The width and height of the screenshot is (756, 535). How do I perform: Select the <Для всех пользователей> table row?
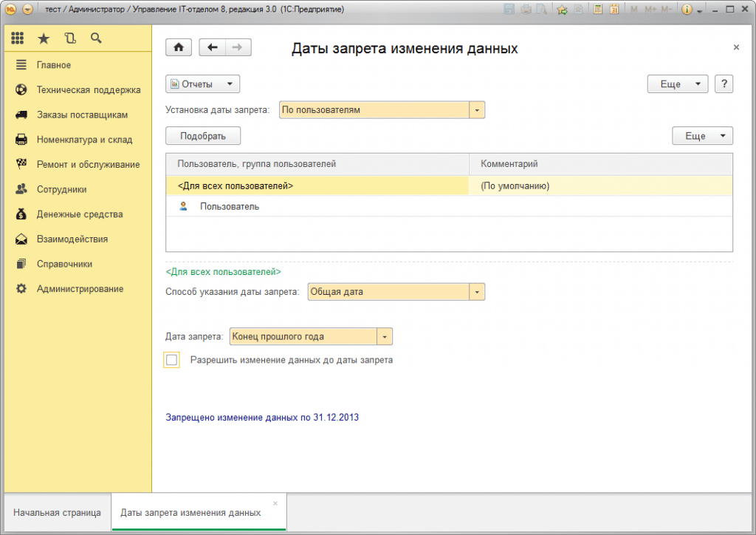450,185
